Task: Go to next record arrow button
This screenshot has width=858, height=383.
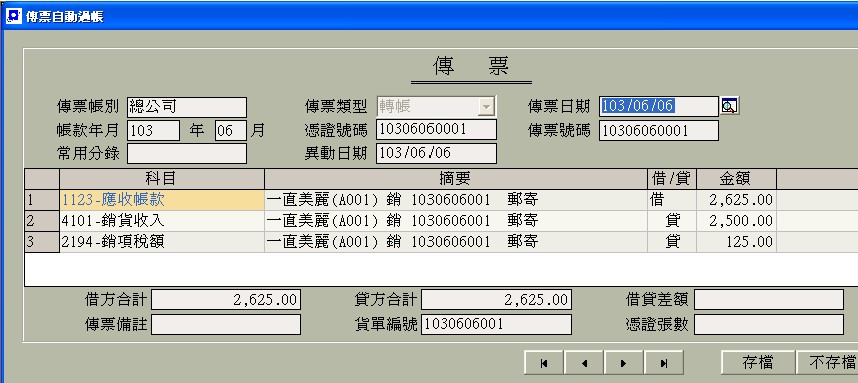Action: (x=624, y=363)
